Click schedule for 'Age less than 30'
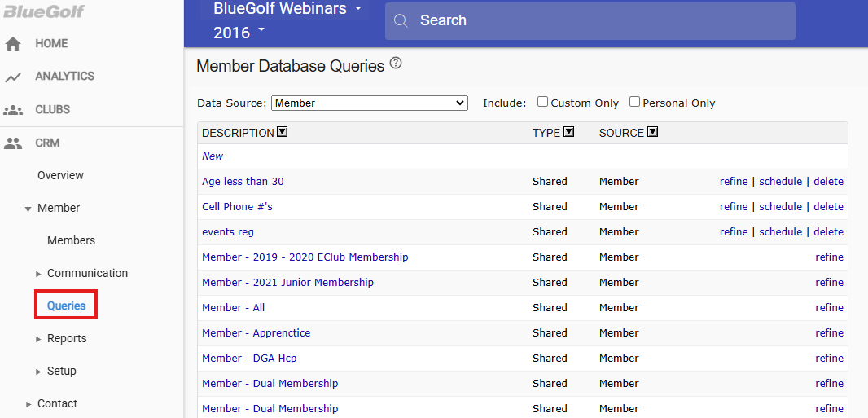This screenshot has height=418, width=868. [781, 181]
